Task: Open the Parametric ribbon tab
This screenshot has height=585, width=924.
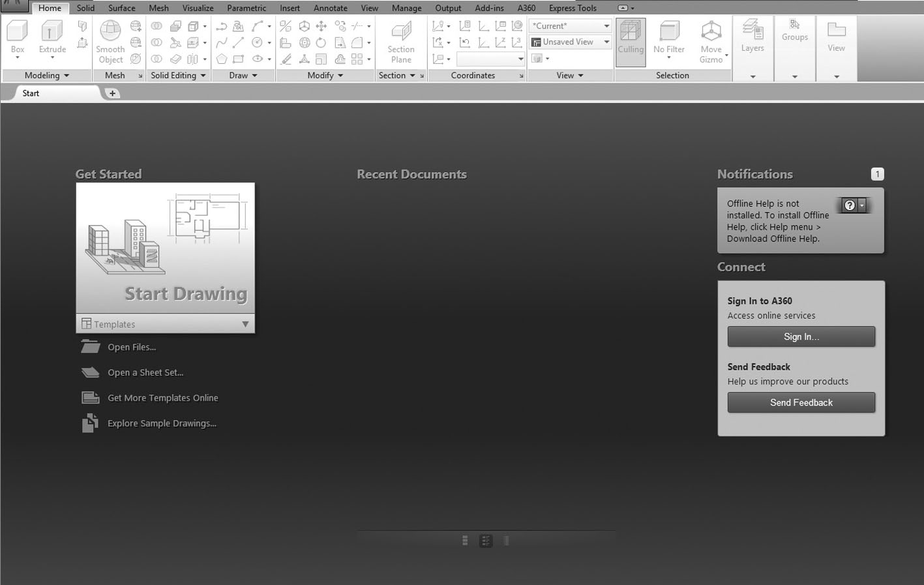Action: (x=246, y=8)
